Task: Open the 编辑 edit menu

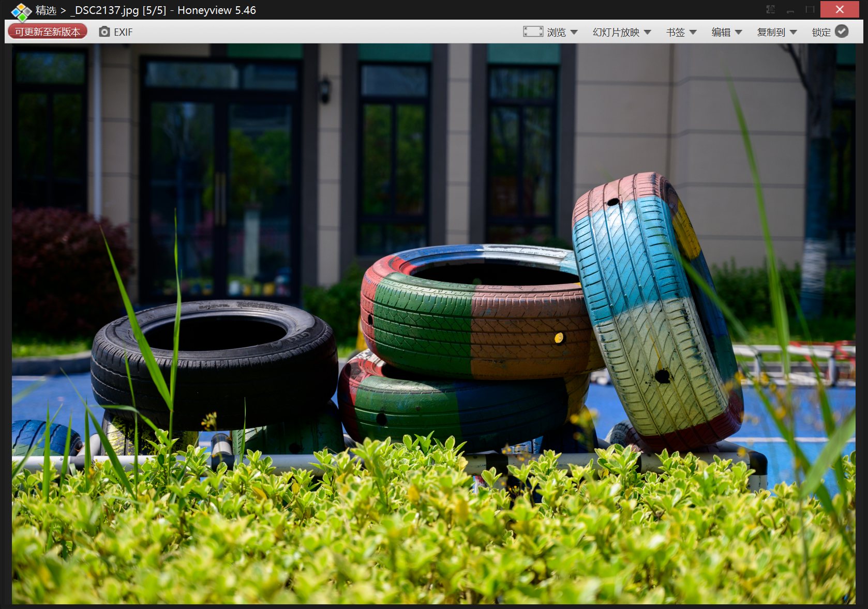Action: tap(721, 32)
